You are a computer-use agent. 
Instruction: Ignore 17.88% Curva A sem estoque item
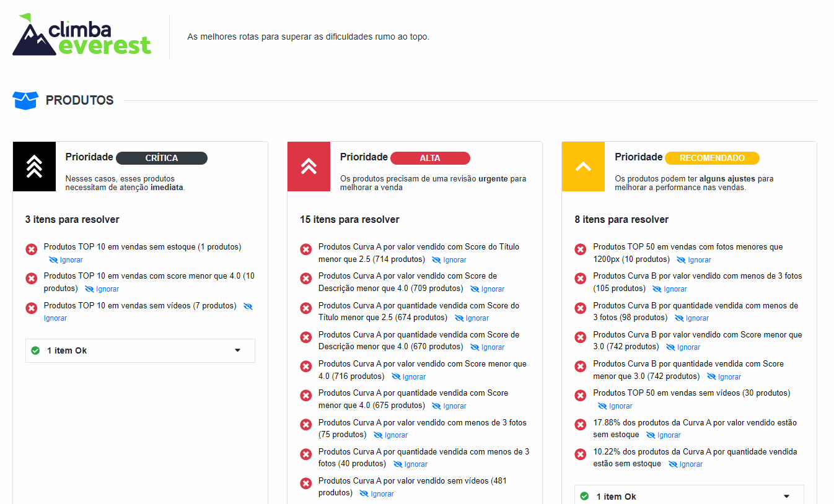[664, 435]
